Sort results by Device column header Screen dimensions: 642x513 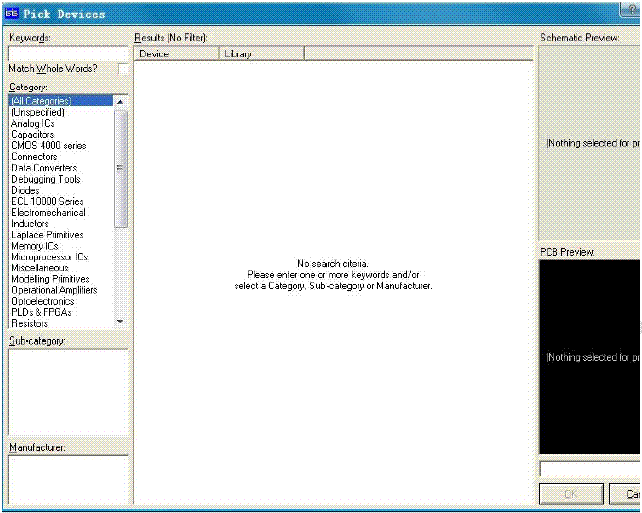pos(177,53)
